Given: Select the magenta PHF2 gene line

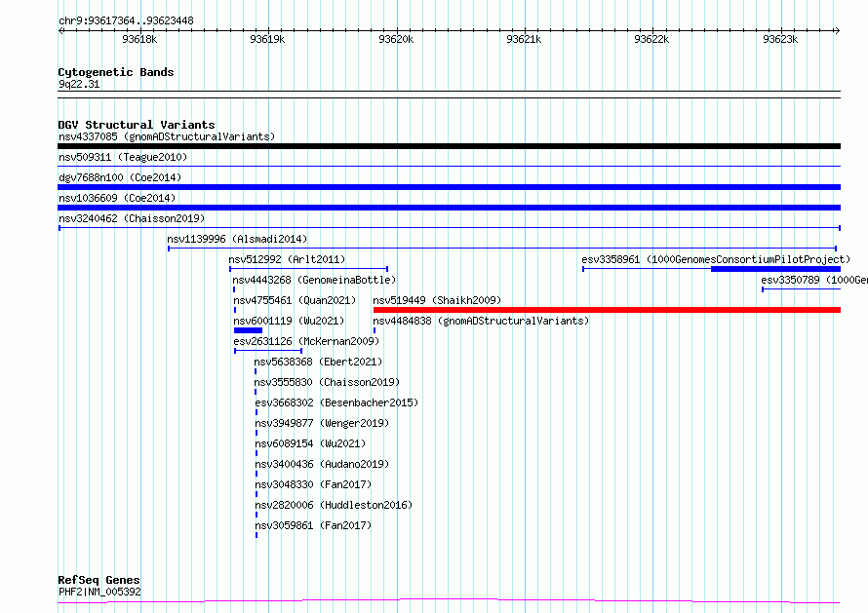Looking at the screenshot, I should point(449,601).
